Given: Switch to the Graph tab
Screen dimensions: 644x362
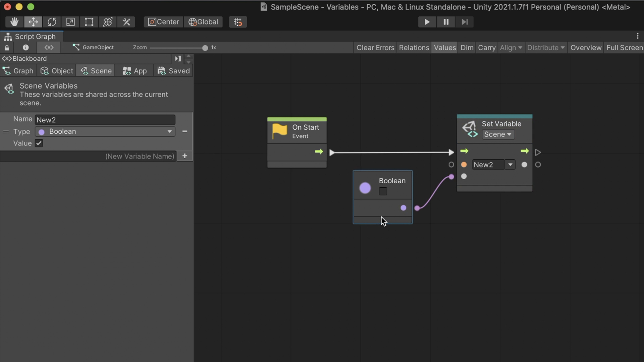Looking at the screenshot, I should [x=23, y=71].
